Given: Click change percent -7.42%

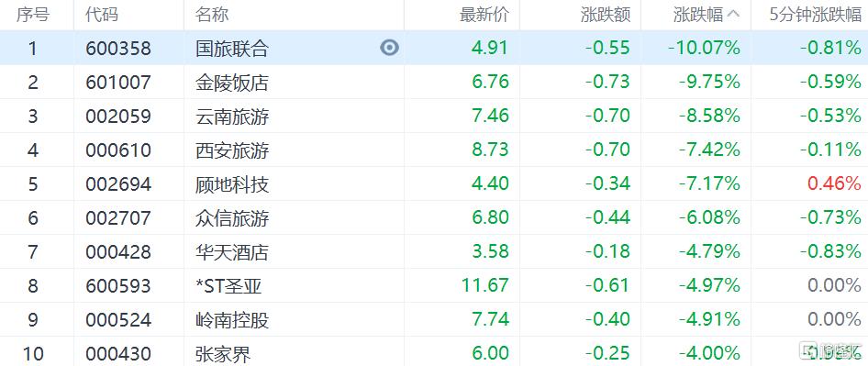Looking at the screenshot, I should (x=709, y=150).
